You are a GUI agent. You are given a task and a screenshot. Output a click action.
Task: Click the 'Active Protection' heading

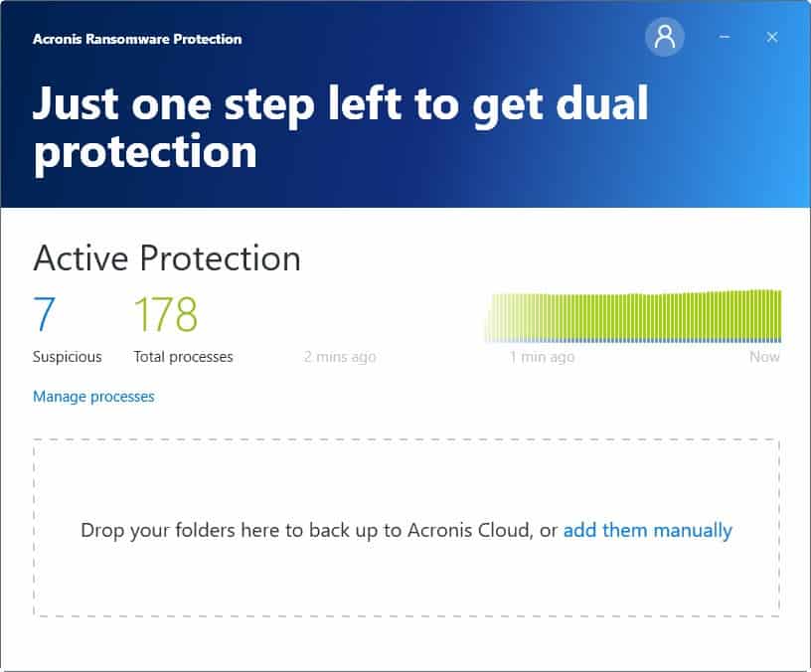point(167,258)
